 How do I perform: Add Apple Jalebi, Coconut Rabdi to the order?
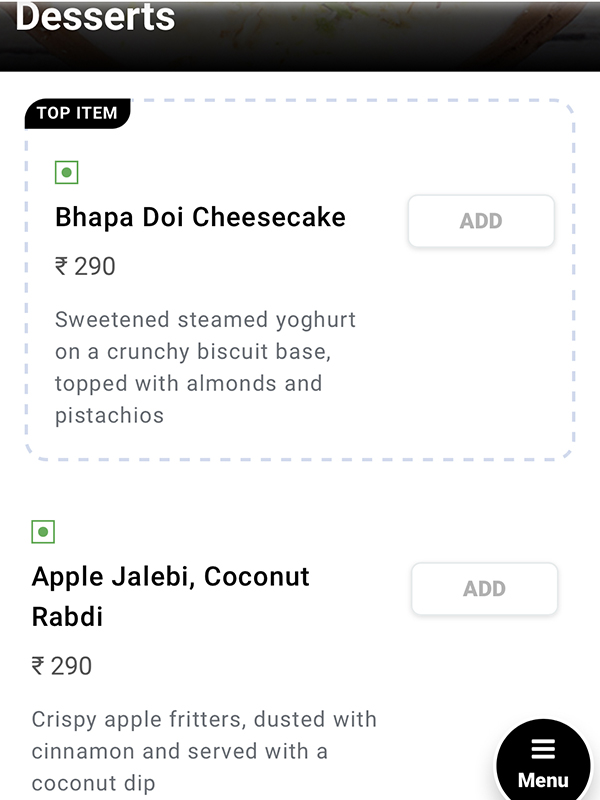coord(484,589)
